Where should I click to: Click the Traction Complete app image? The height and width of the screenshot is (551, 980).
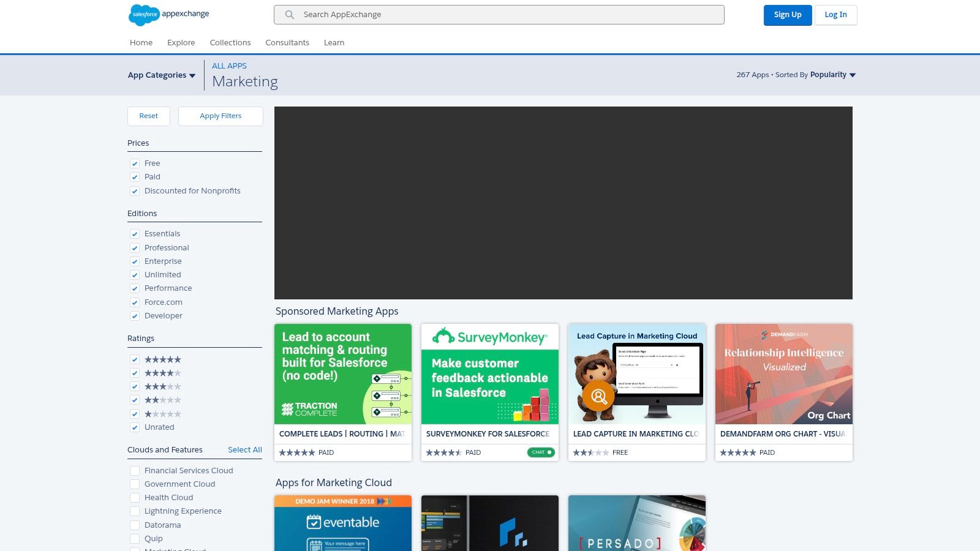pyautogui.click(x=343, y=374)
